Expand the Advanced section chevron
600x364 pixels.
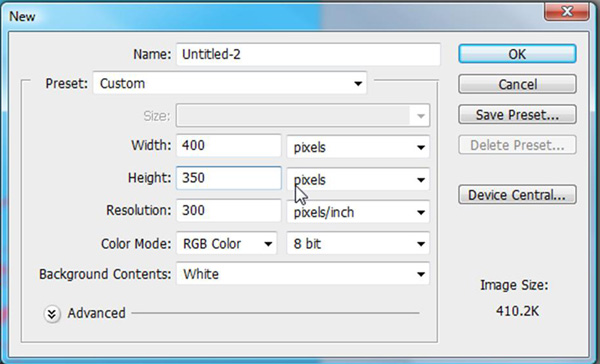52,314
